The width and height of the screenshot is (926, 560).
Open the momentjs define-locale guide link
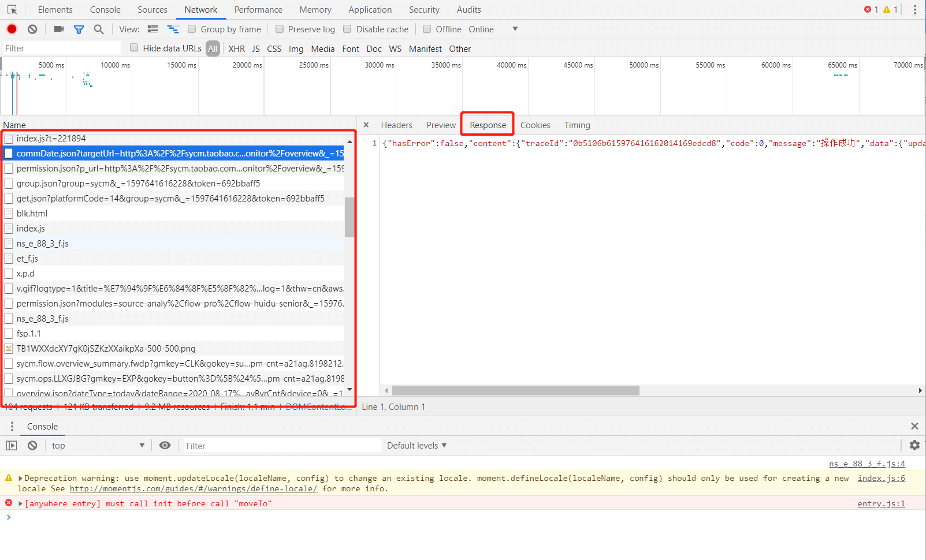(194, 488)
